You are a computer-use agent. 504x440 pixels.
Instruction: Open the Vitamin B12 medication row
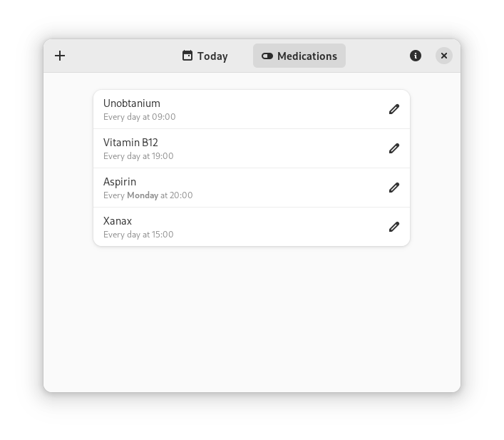pyautogui.click(x=252, y=148)
